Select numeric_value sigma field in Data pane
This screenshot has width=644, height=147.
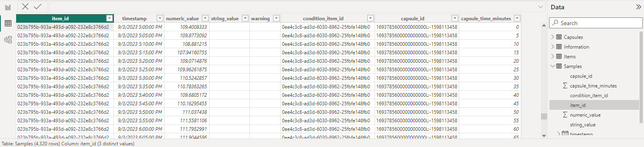pos(585,115)
